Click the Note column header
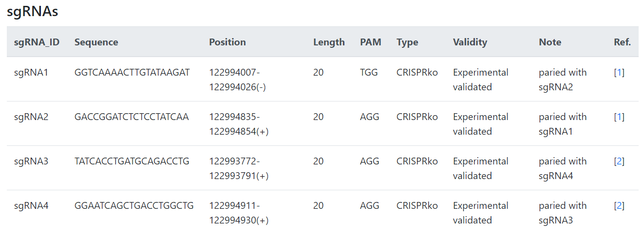644x242 pixels. 550,42
